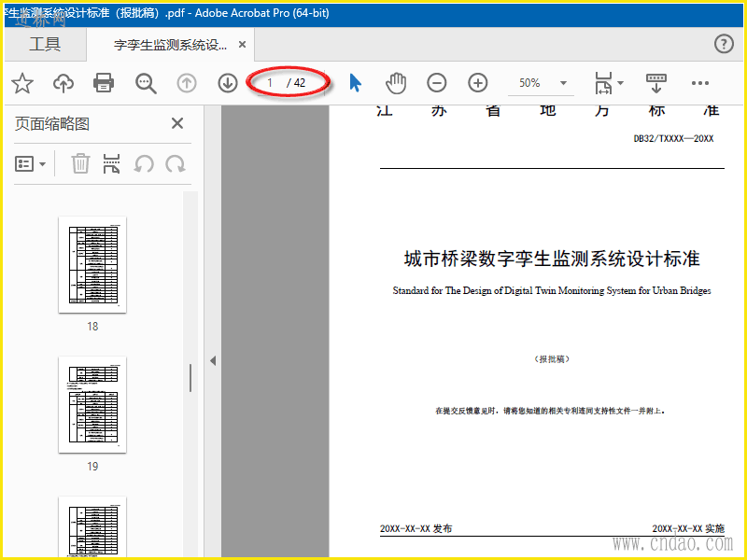The width and height of the screenshot is (747, 560).
Task: Open the thumbnail options menu
Action: (30, 164)
